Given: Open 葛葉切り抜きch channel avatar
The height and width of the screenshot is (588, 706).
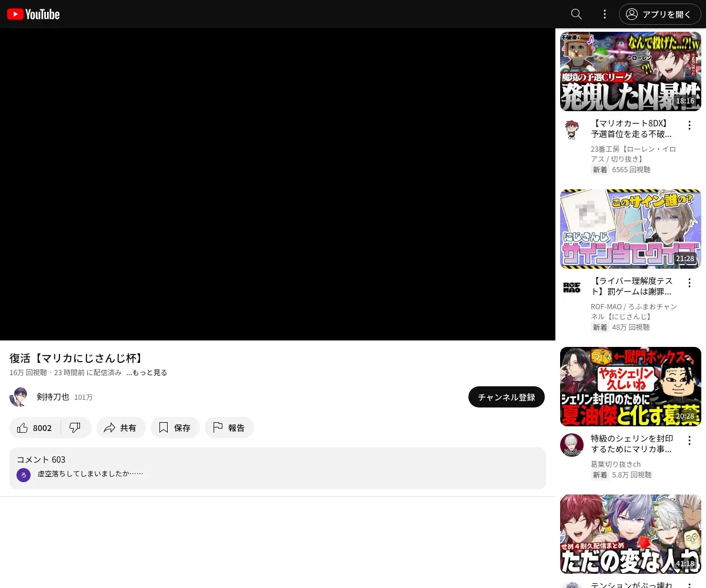Looking at the screenshot, I should click(x=572, y=445).
